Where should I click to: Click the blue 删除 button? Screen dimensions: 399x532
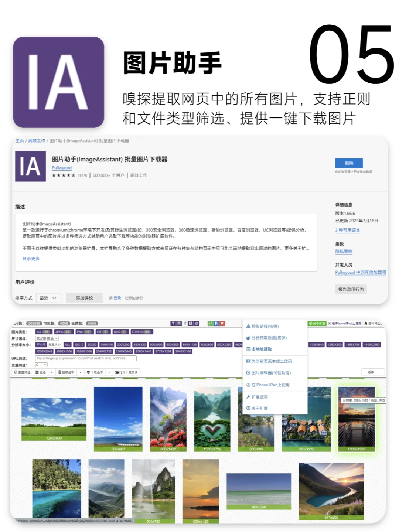click(x=349, y=163)
